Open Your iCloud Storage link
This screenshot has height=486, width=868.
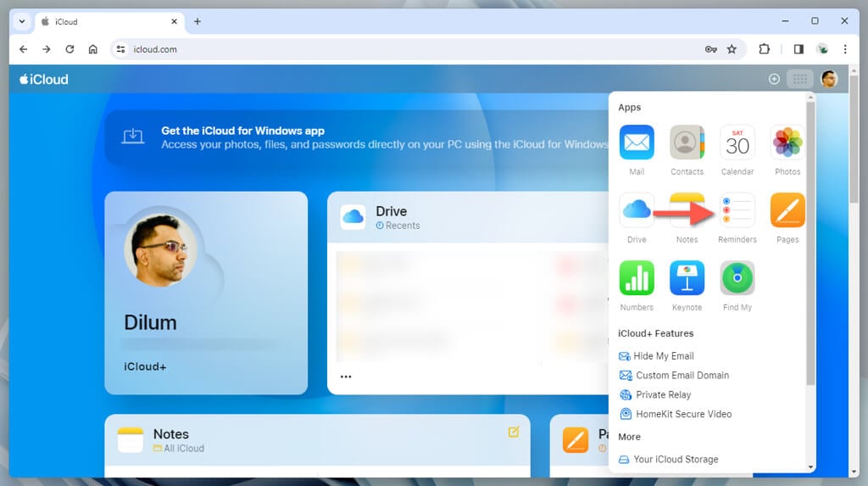point(669,460)
